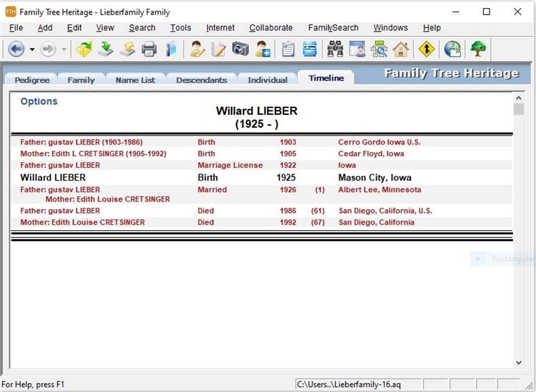This screenshot has width=536, height=392.
Task: Click the back navigation arrow
Action: 16,49
